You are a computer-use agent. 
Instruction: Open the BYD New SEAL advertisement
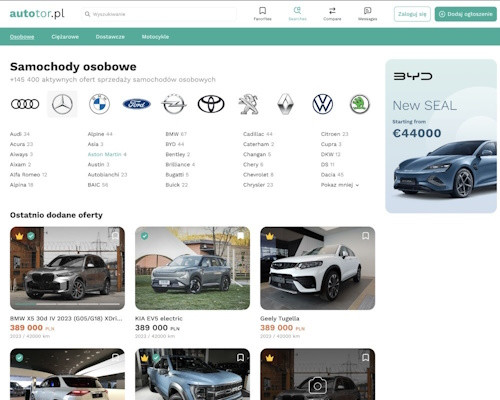tap(441, 136)
